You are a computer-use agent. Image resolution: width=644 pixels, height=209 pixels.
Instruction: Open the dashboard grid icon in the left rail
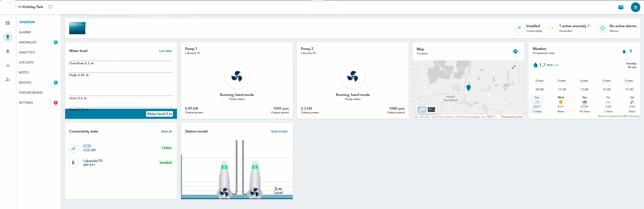click(8, 23)
